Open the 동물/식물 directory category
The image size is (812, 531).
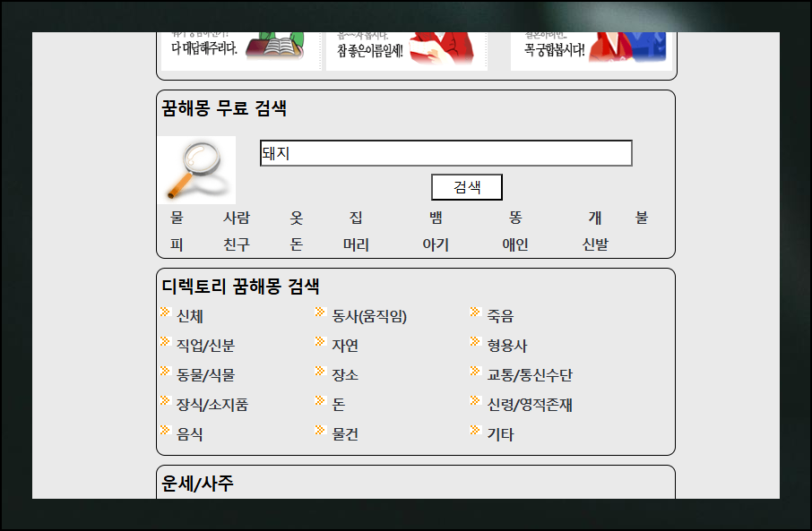205,374
